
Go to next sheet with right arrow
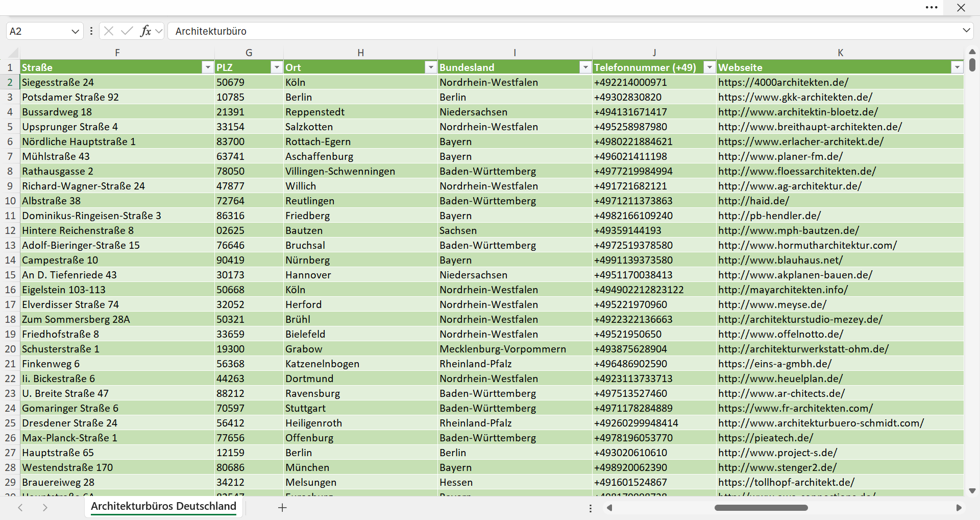pos(45,507)
